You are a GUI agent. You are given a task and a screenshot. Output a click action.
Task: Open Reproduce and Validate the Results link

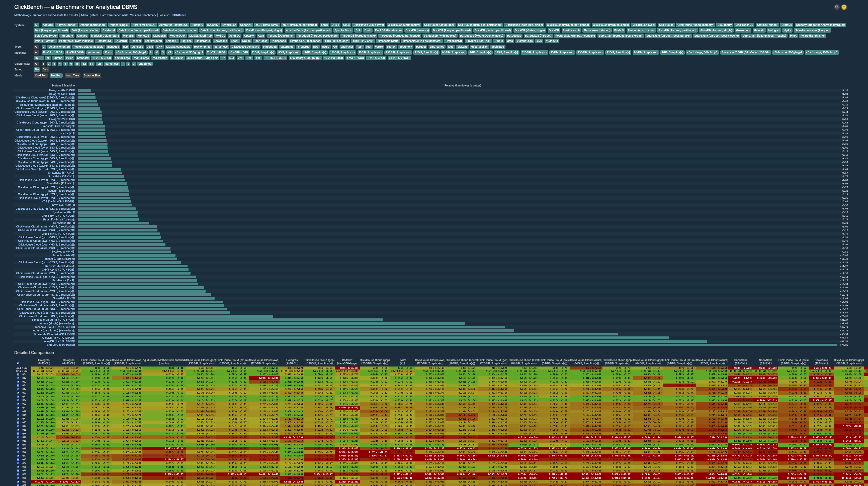tap(56, 15)
